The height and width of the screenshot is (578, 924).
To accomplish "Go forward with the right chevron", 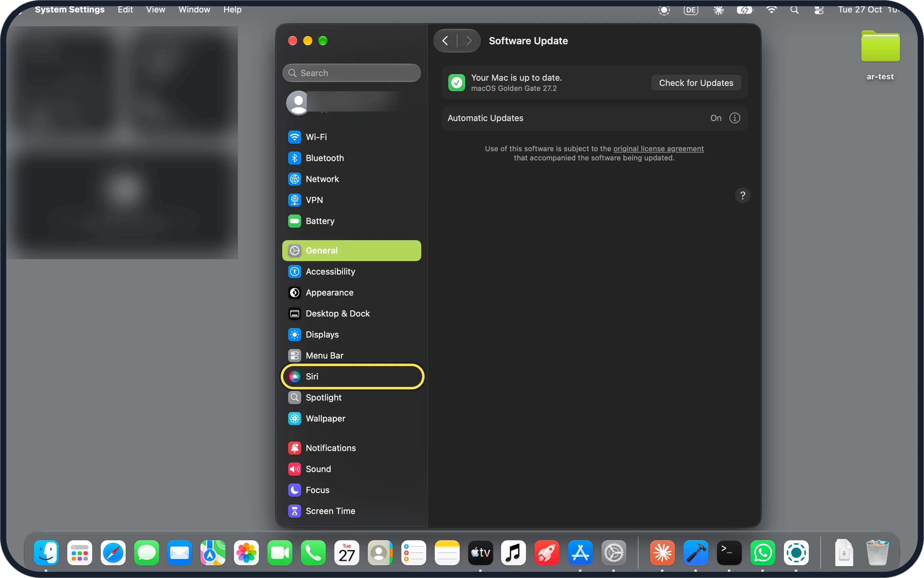I will pyautogui.click(x=469, y=41).
